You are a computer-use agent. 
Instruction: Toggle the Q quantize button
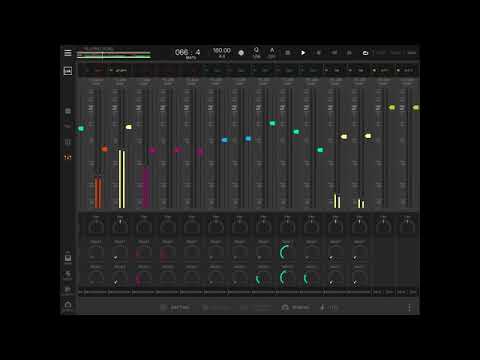tap(256, 52)
